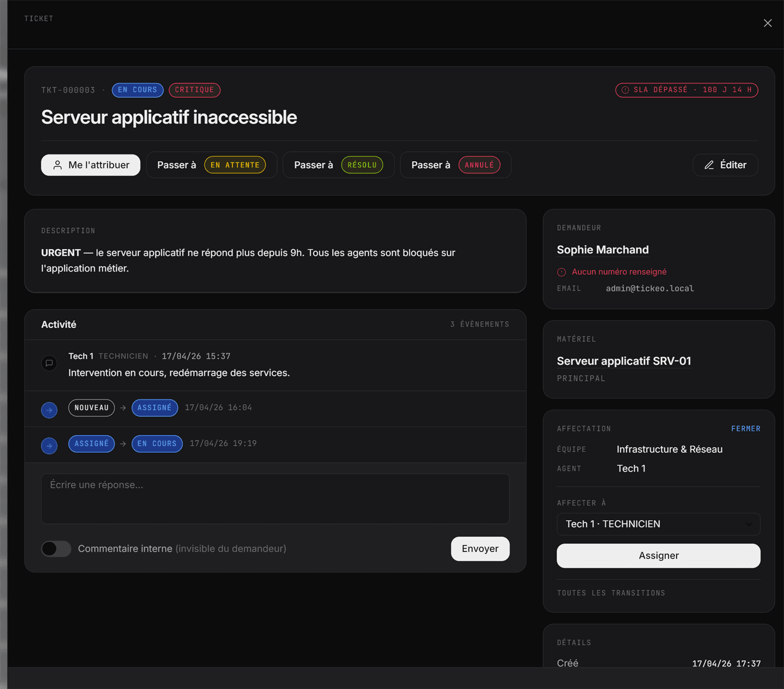Open the Affecter à dropdown Tech 1 · TECHNICIEN
The image size is (784, 689).
659,524
